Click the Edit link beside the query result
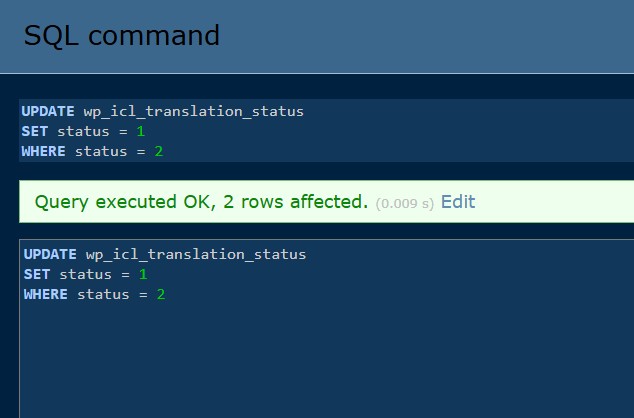Image resolution: width=634 pixels, height=418 pixels. (457, 202)
